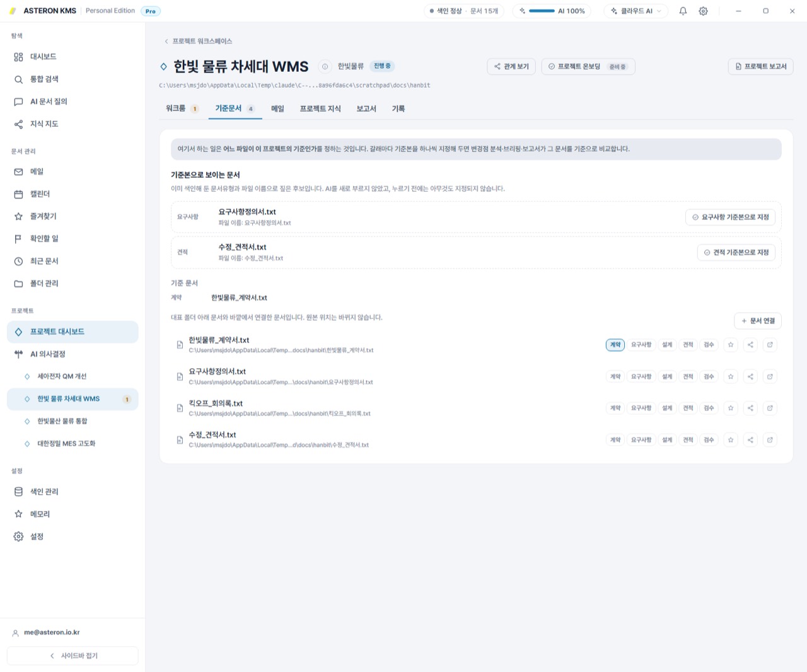807x672 pixels.
Task: Click the share icon on the 요구사항정의서.txt row
Action: click(750, 376)
